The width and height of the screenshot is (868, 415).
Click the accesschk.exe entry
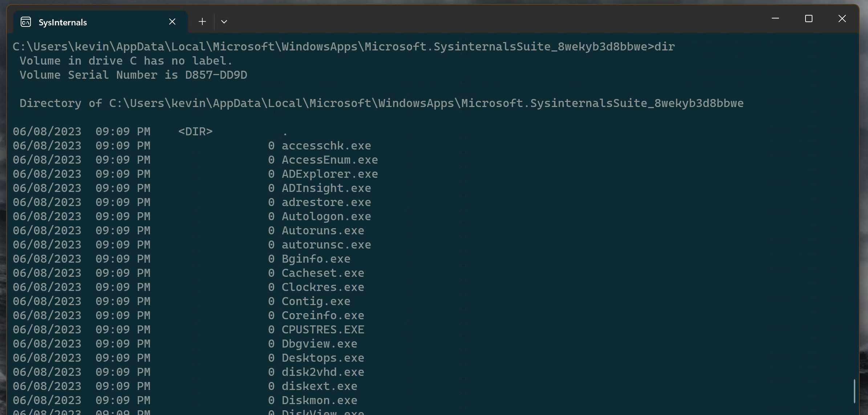pos(326,145)
